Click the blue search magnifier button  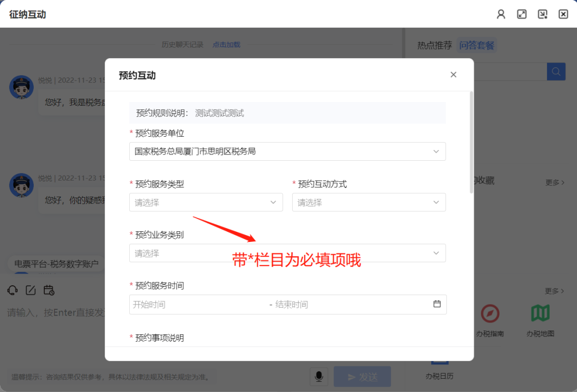556,72
